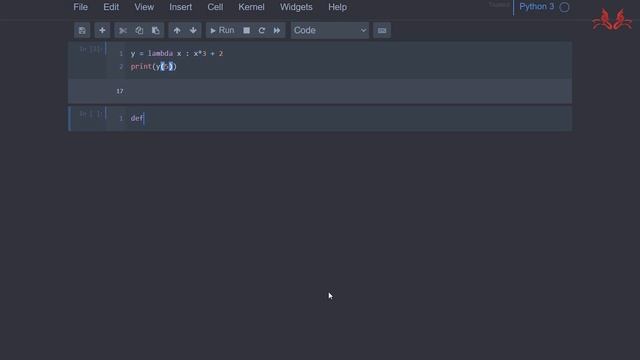
Task: Click the print(y(5)) line in first cell
Action: (153, 67)
